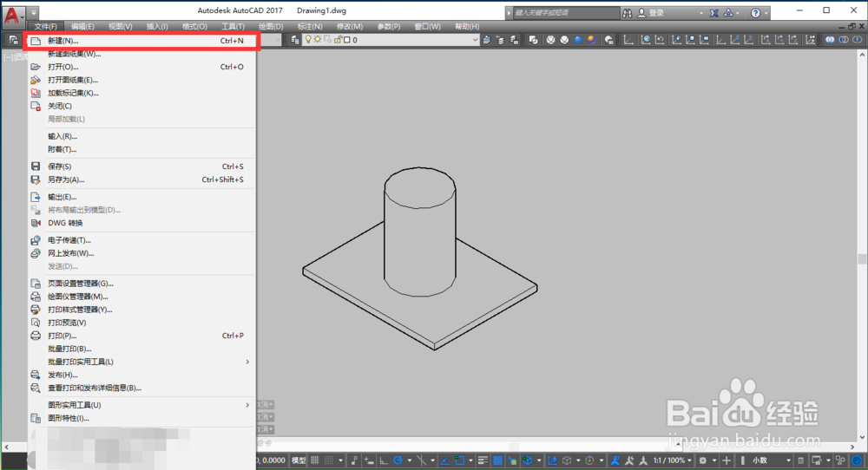
Task: Click the layer lightbulb on/off icon
Action: (x=308, y=40)
